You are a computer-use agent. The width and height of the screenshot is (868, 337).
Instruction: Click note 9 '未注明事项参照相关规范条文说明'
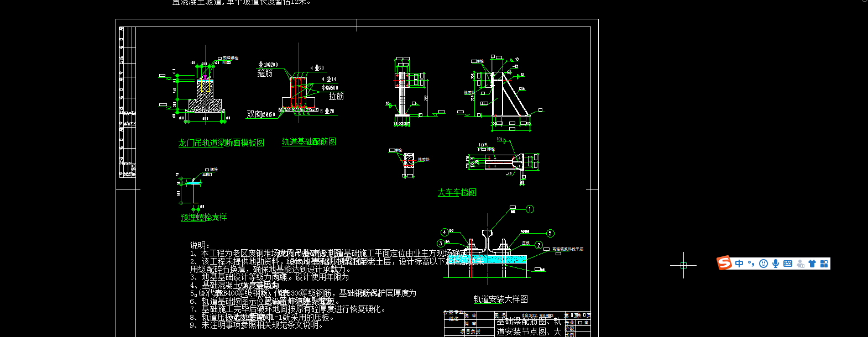(x=256, y=325)
